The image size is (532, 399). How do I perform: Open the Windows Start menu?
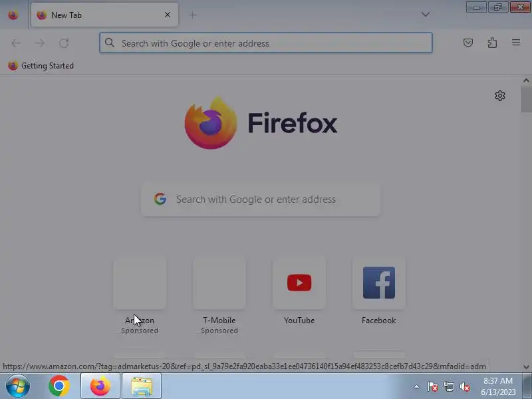pos(18,386)
